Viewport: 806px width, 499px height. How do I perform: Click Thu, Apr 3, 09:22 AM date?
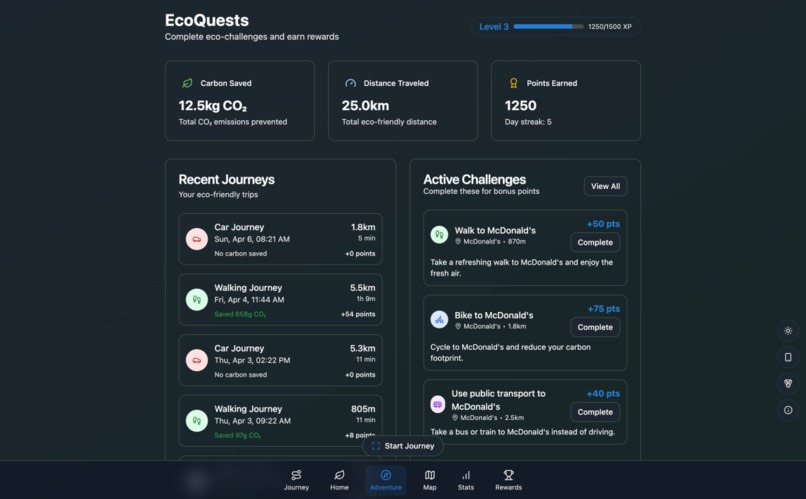(x=252, y=421)
